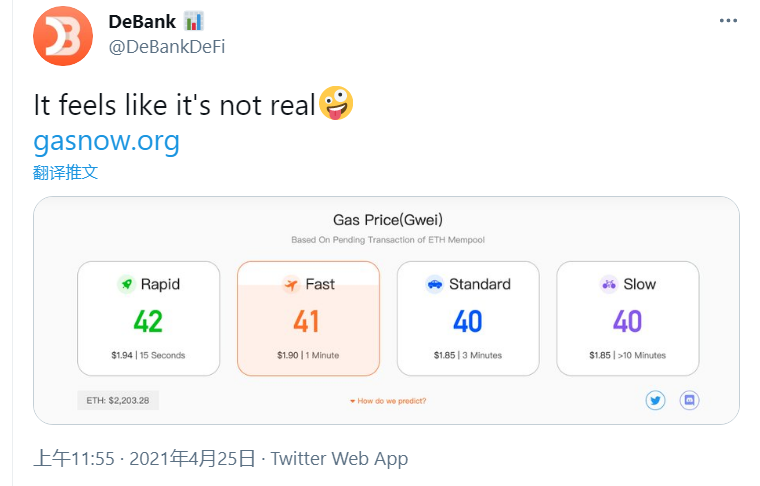Viewport: 760px width, 486px height.
Task: Click the Slow bicycle icon
Action: pos(609,284)
